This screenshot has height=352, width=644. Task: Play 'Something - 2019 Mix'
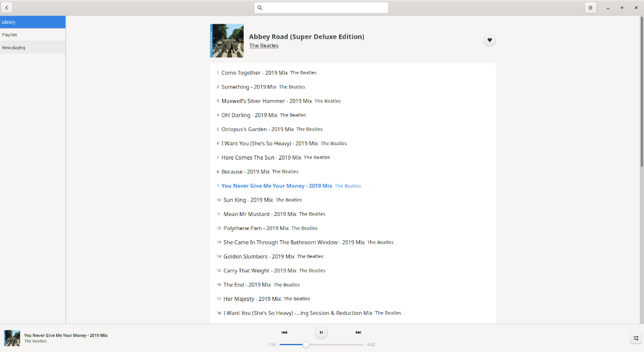pyautogui.click(x=353, y=87)
